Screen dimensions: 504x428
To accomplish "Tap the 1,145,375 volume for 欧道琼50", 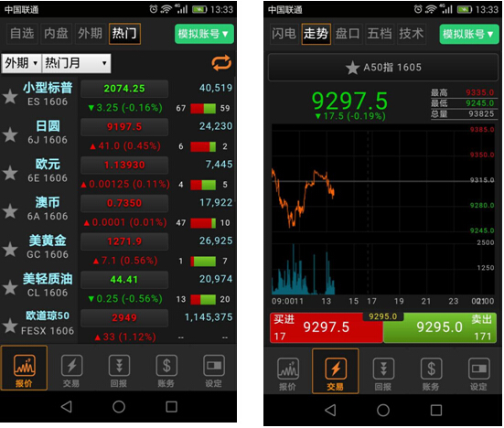I will click(x=209, y=317).
